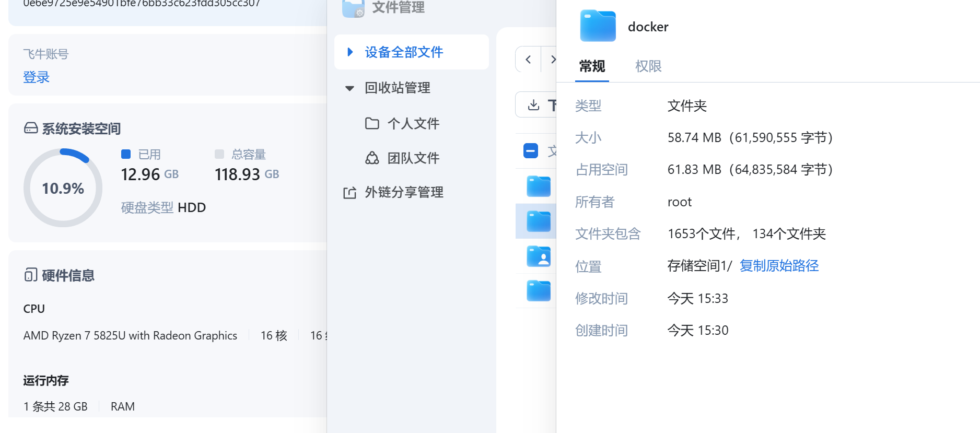Click the total capacity value 118.93 GB
Image resolution: width=980 pixels, height=433 pixels.
click(x=247, y=174)
